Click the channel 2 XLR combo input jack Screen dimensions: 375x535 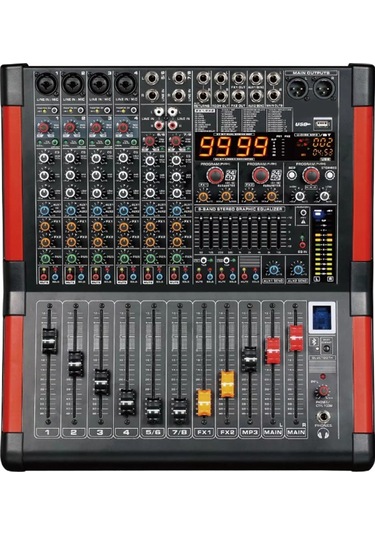73,84
